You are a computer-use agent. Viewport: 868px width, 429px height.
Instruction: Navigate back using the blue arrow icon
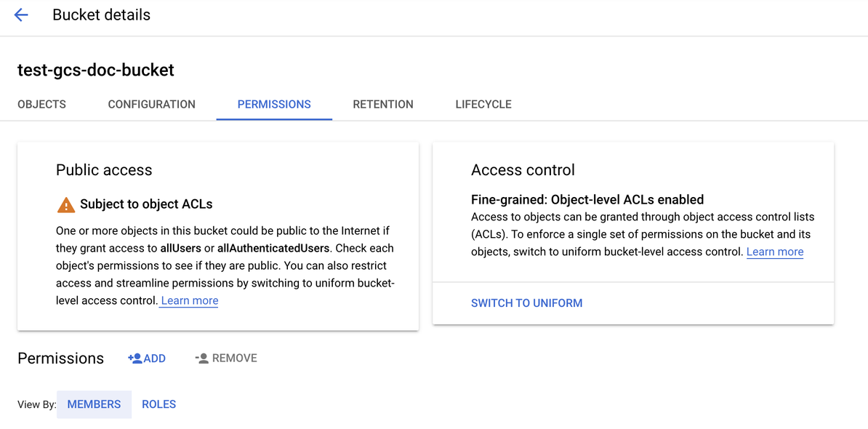[20, 15]
